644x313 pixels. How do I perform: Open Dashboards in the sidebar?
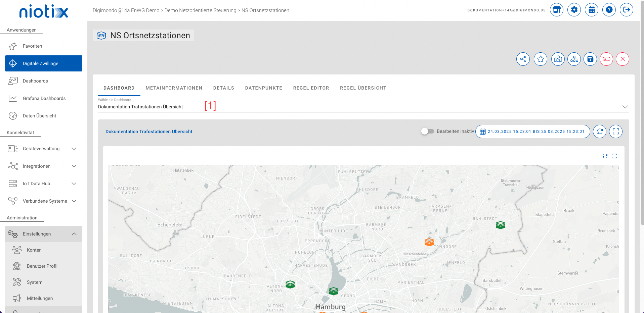point(44,81)
